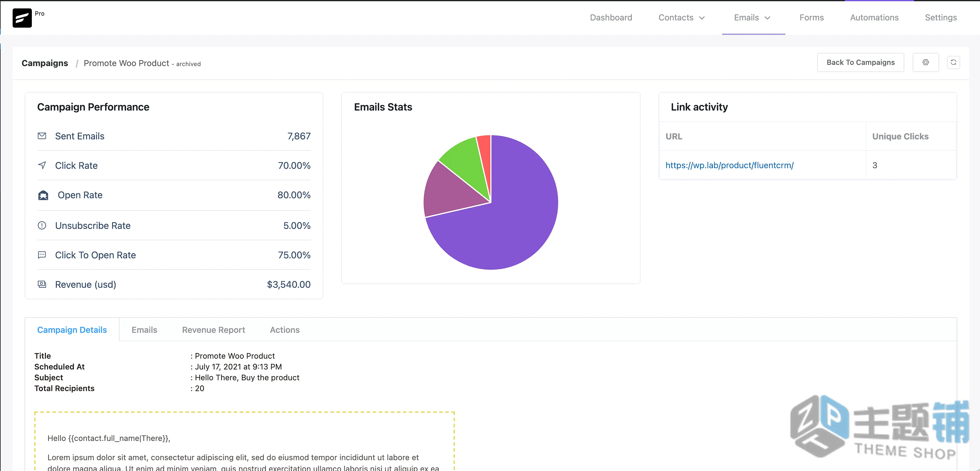This screenshot has width=980, height=471.
Task: Click the Click Rate arrow icon
Action: (42, 165)
